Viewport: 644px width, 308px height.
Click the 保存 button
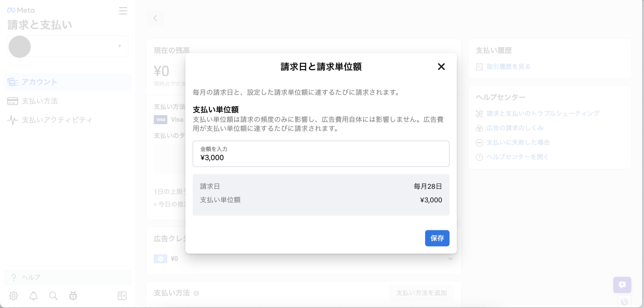[437, 238]
